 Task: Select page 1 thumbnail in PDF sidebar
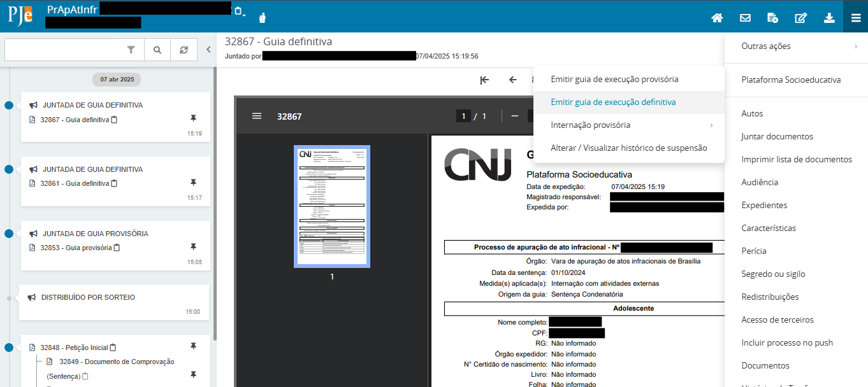coord(331,206)
